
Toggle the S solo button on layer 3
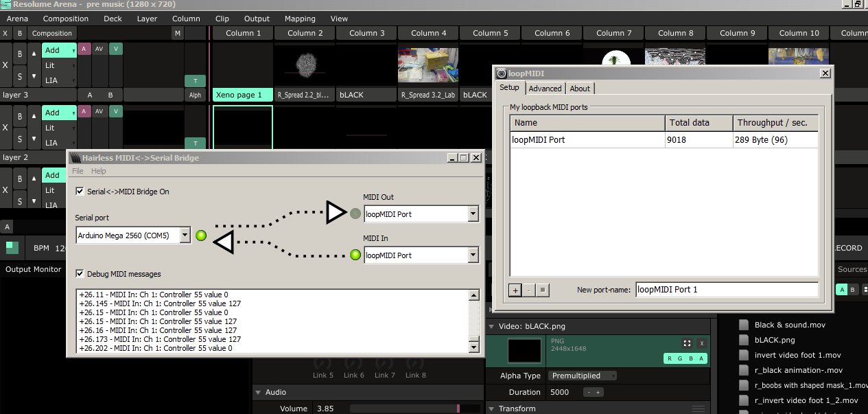(20, 76)
